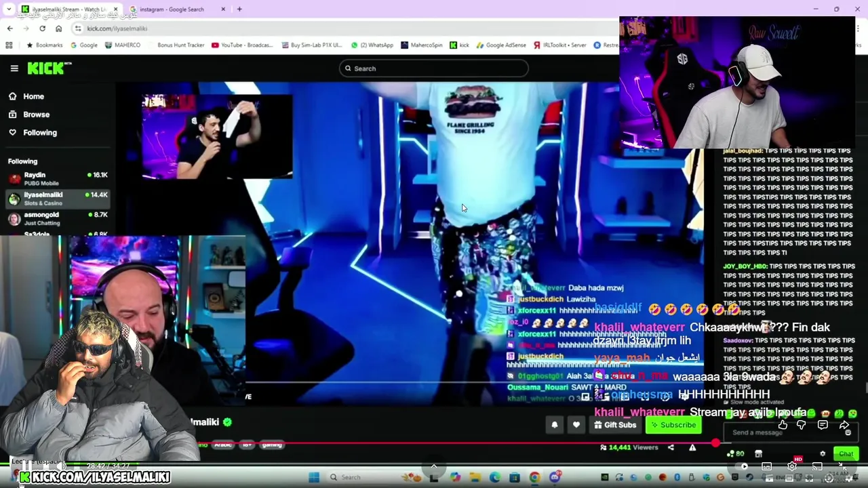Exit fullscreen video mode
The image size is (868, 488).
[x=842, y=466]
